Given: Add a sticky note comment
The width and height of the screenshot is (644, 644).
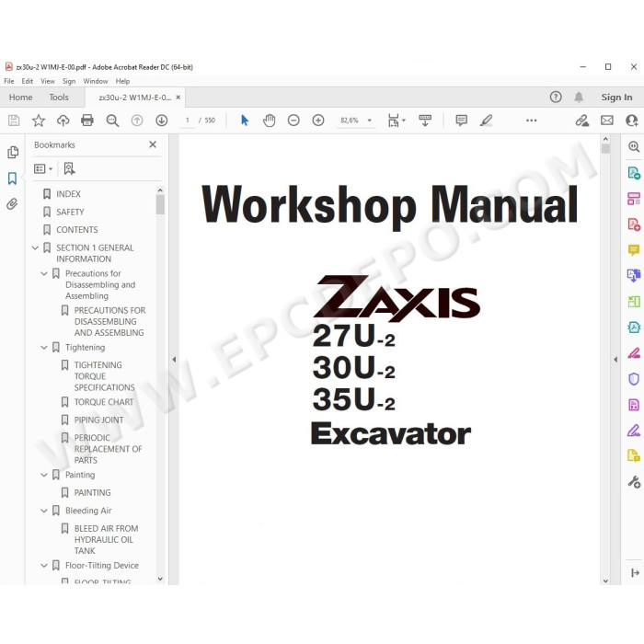Looking at the screenshot, I should 462,121.
